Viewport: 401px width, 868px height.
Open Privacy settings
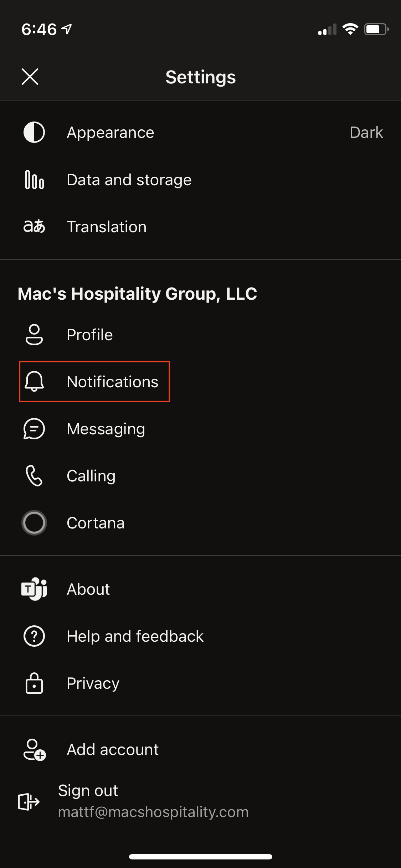(200, 683)
